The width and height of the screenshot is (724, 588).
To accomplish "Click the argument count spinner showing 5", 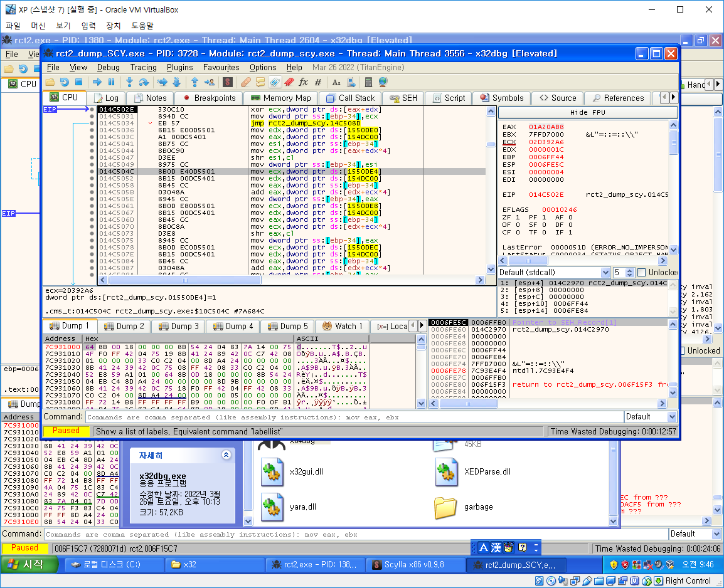I will pos(624,272).
